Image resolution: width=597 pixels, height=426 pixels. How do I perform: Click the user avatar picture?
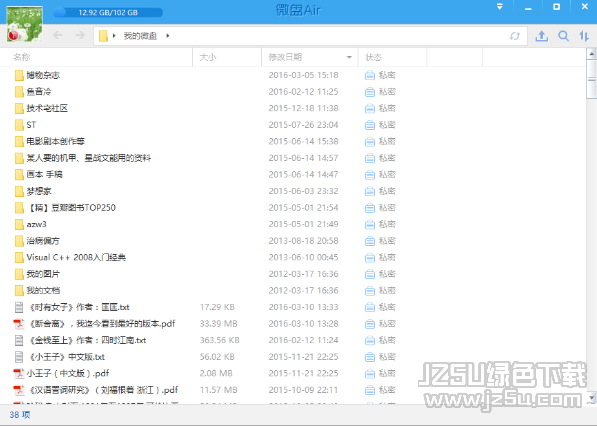(25, 24)
